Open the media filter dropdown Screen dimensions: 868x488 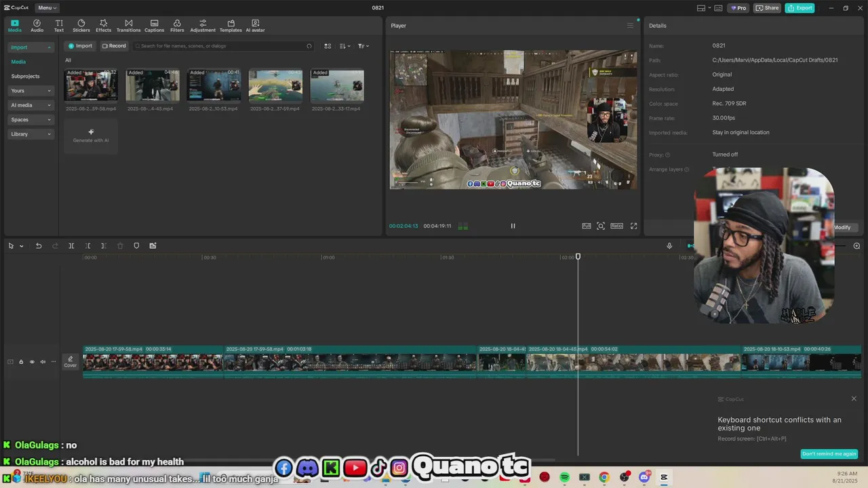pyautogui.click(x=363, y=46)
